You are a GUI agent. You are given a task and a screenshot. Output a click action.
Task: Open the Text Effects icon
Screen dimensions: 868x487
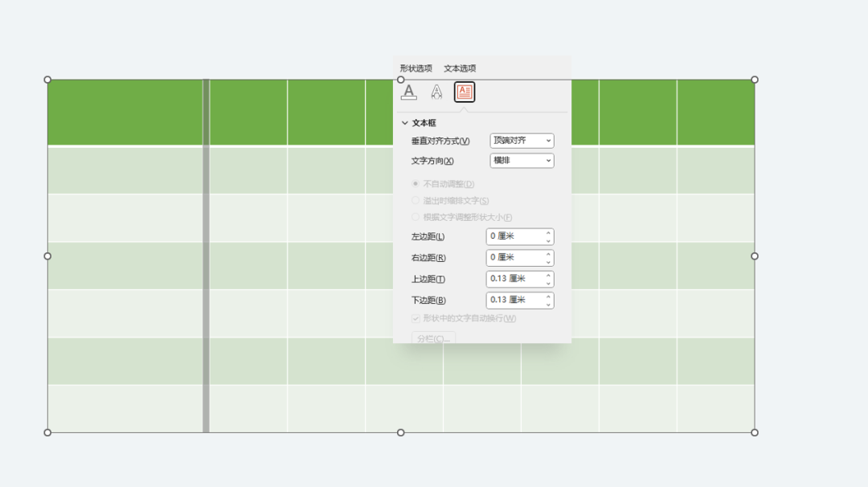coord(436,92)
